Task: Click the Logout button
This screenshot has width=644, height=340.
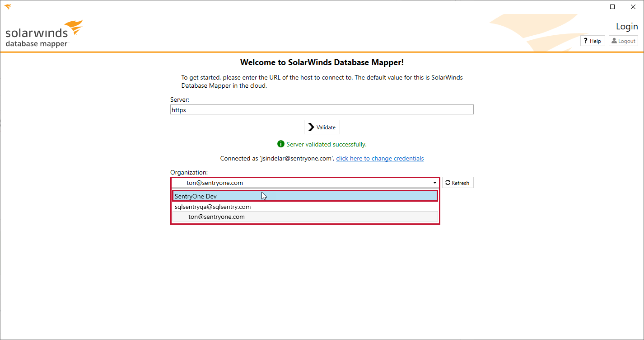Action: 623,41
